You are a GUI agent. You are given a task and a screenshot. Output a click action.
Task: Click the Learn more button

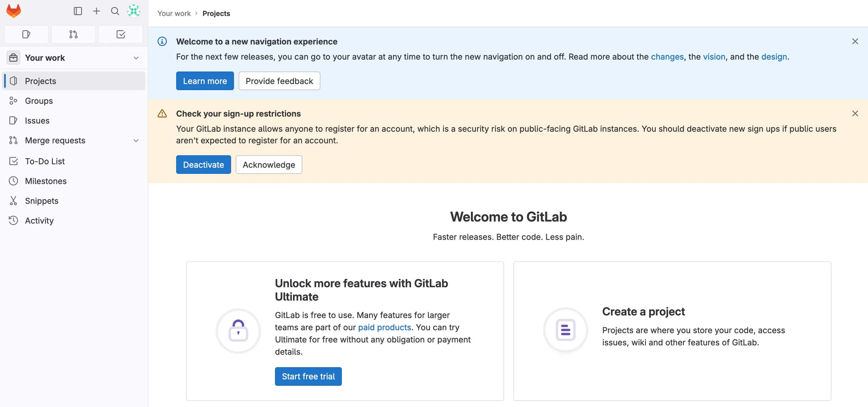[x=205, y=81]
